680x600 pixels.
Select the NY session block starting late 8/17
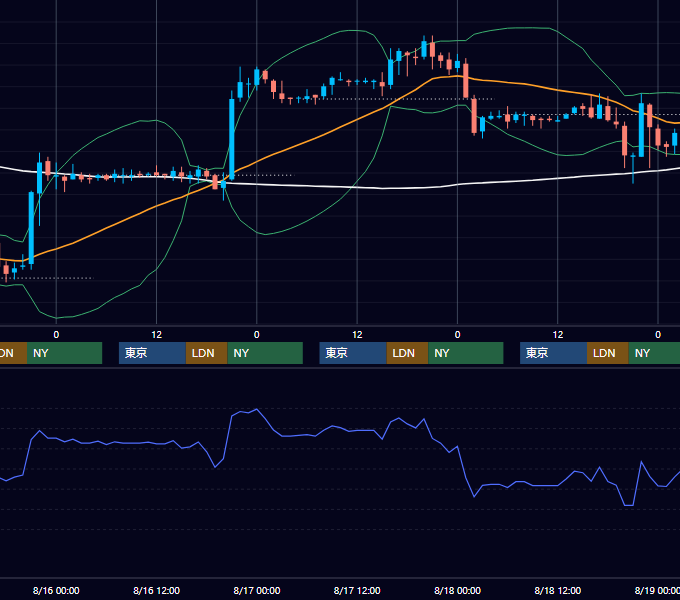coord(466,353)
